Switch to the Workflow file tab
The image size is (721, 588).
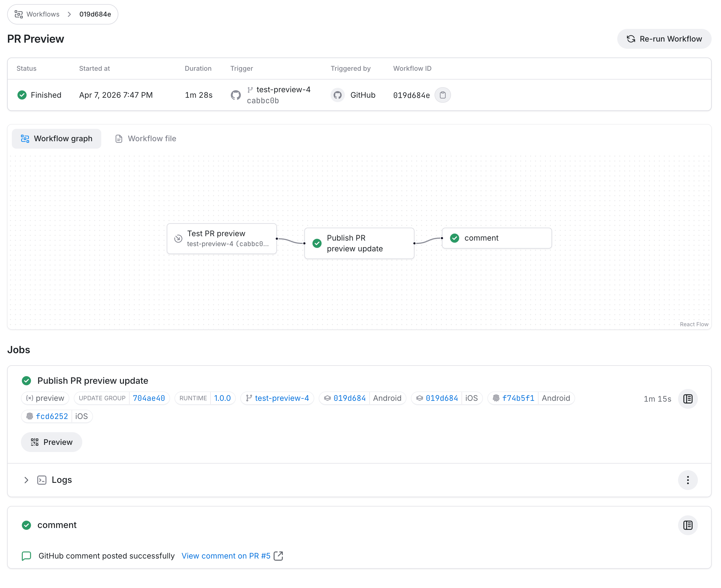tap(146, 138)
